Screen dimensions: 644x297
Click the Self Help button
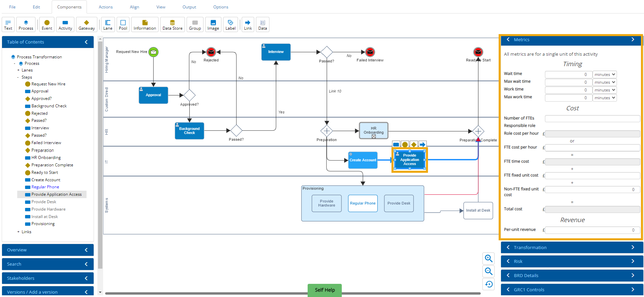coord(325,290)
